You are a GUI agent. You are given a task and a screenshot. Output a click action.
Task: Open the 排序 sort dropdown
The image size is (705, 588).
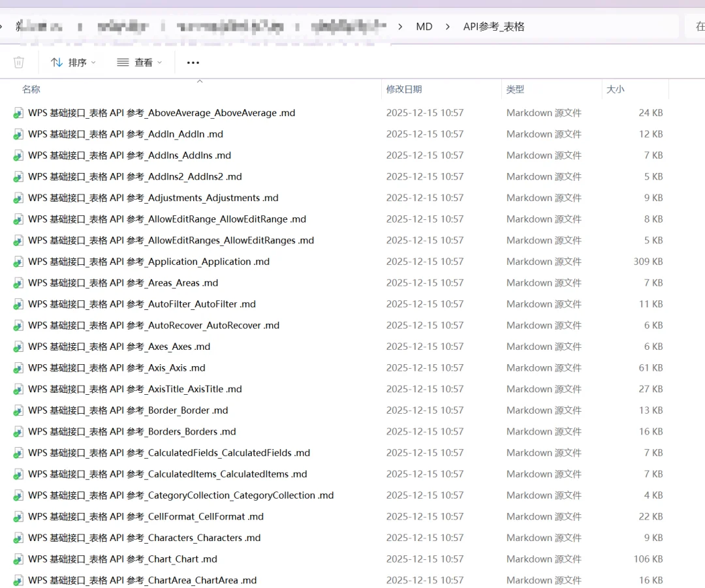(73, 63)
